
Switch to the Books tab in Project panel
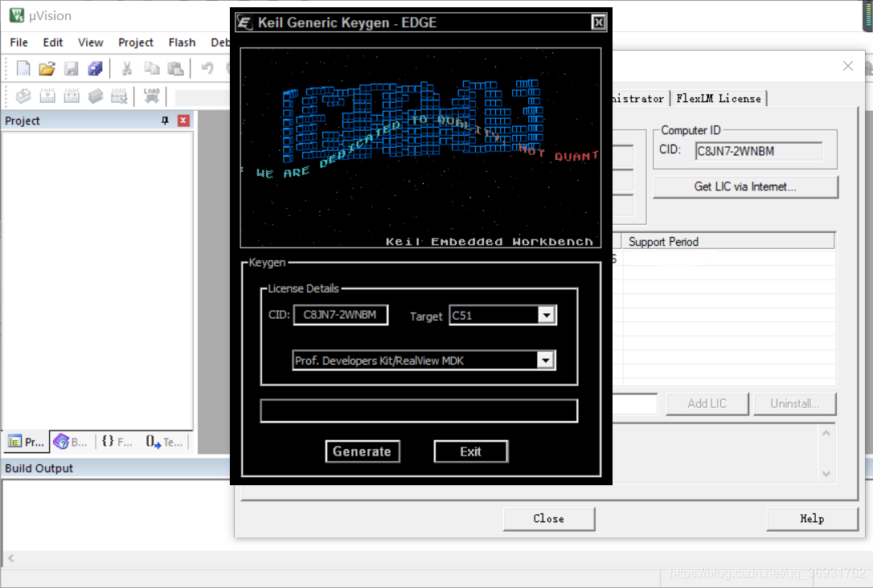click(71, 442)
